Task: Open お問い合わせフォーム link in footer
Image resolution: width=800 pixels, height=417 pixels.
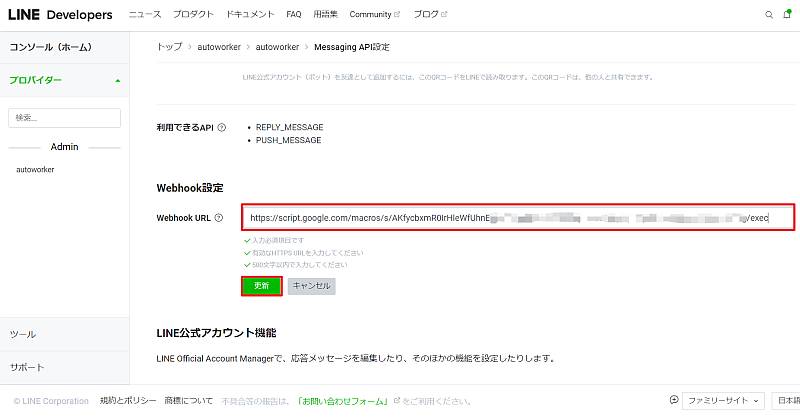Action: coord(343,401)
